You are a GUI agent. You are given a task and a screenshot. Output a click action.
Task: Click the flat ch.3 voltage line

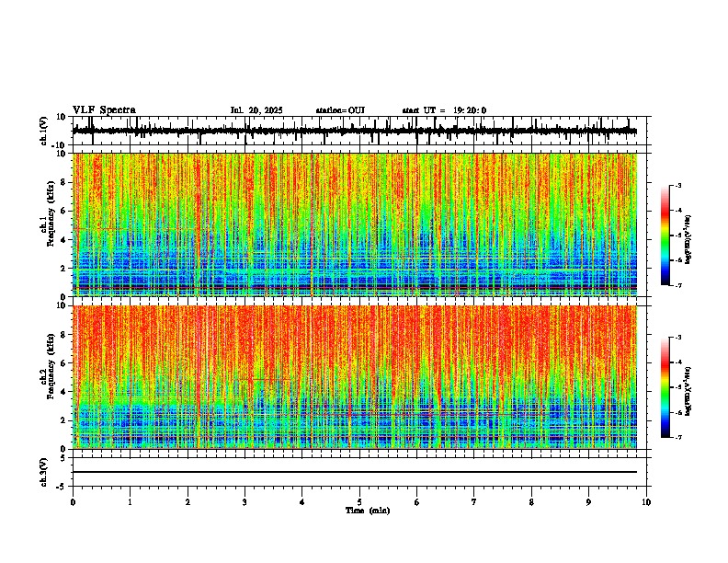pos(355,472)
